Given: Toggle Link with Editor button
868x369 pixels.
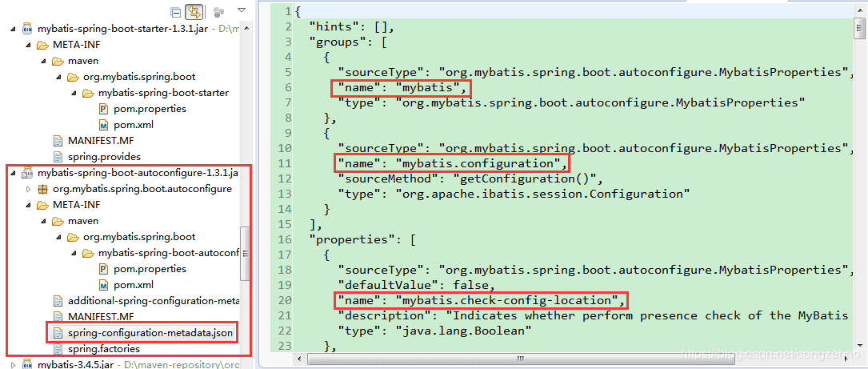Looking at the screenshot, I should tap(194, 12).
